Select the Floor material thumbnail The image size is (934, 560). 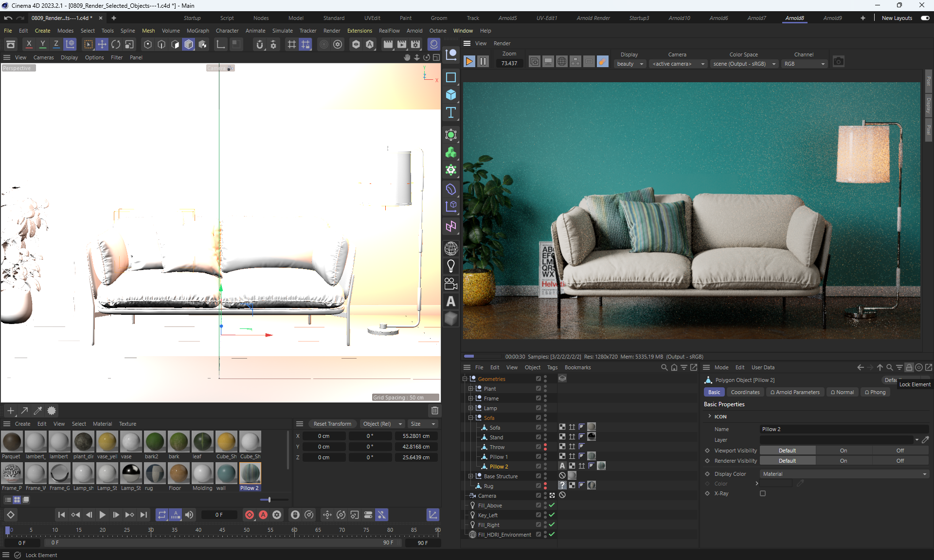click(179, 473)
